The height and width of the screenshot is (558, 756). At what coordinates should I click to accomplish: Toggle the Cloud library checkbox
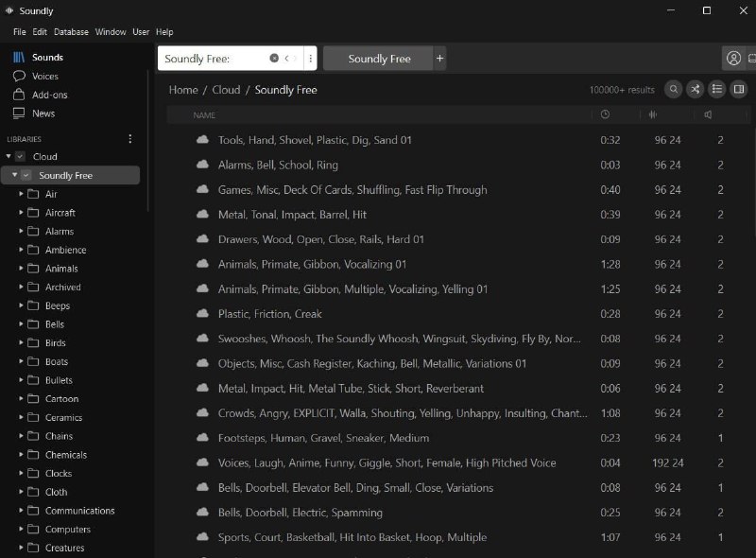click(20, 156)
